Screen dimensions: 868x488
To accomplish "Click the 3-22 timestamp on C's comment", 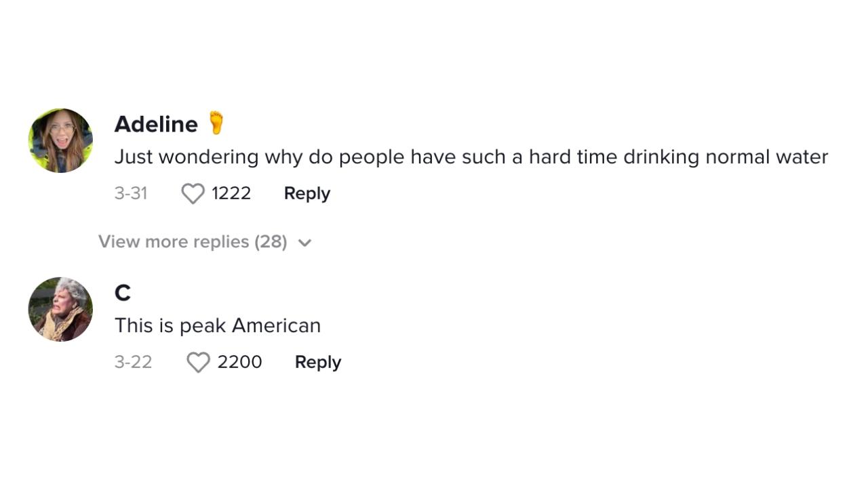I will pyautogui.click(x=133, y=362).
